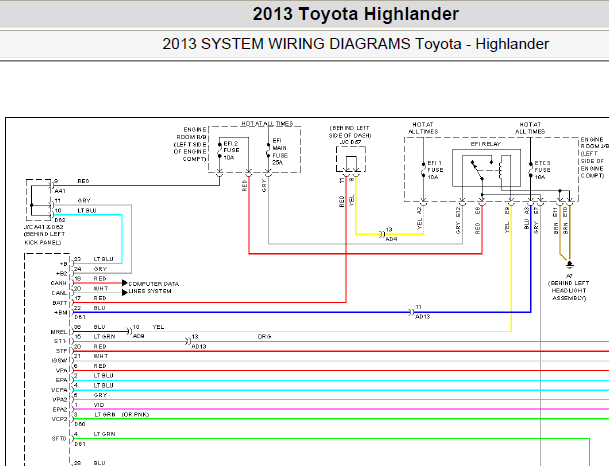Click the A7 ground symbol

click(569, 265)
